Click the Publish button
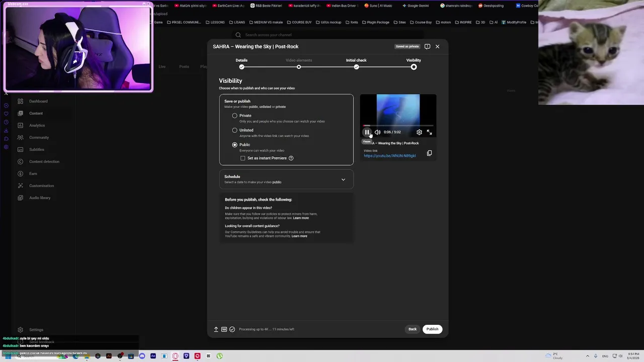Viewport: 644px width, 362px height. (432, 329)
